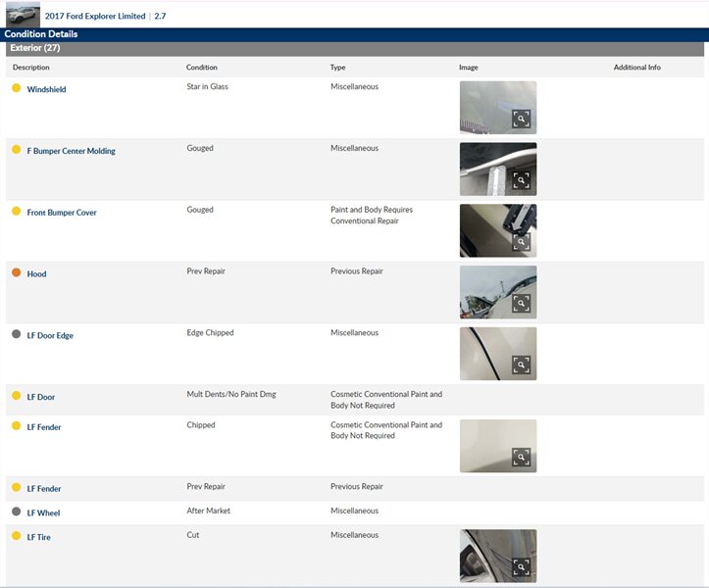Click the Condition column header
The height and width of the screenshot is (588, 709).
[x=202, y=68]
